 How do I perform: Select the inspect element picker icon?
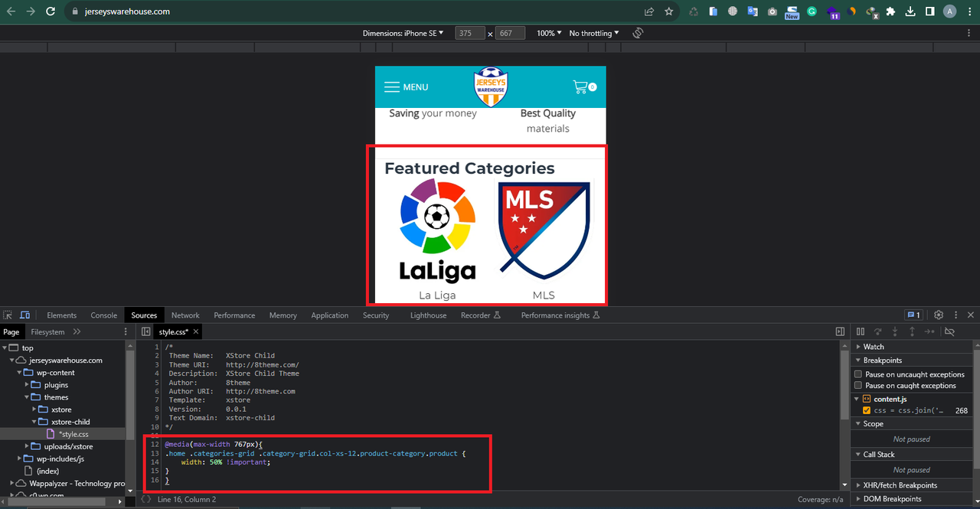pyautogui.click(x=8, y=315)
